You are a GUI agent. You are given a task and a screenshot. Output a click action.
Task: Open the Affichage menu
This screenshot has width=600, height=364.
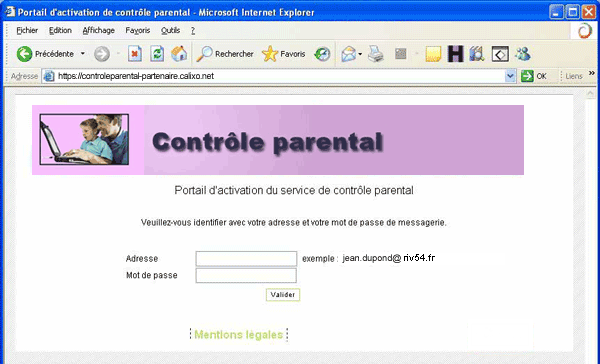tap(98, 31)
